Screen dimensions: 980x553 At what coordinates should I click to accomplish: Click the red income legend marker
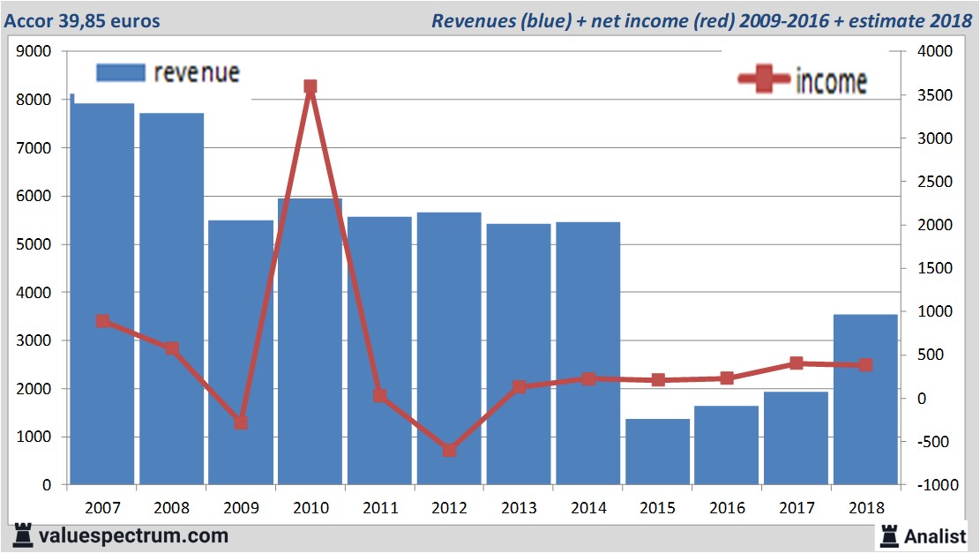coord(764,80)
